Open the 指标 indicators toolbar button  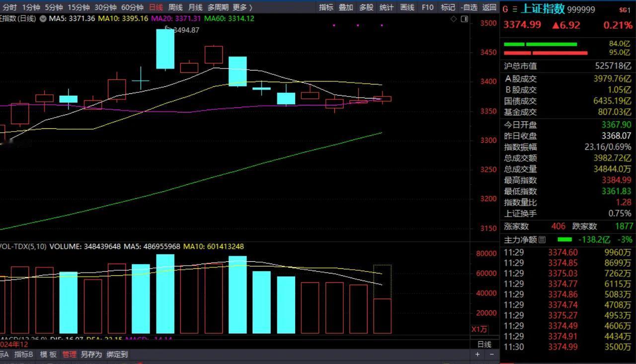(x=326, y=7)
